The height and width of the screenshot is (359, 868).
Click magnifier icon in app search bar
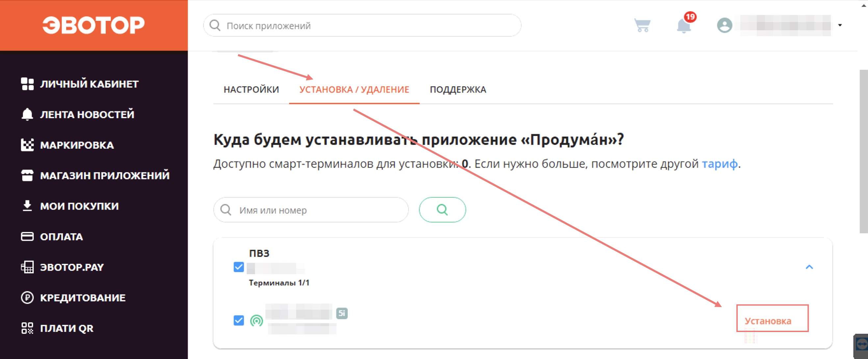[215, 25]
